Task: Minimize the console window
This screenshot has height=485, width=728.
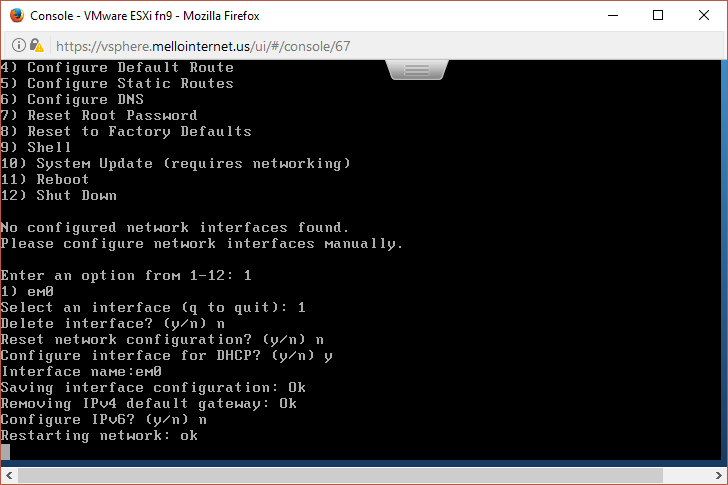Action: 613,15
